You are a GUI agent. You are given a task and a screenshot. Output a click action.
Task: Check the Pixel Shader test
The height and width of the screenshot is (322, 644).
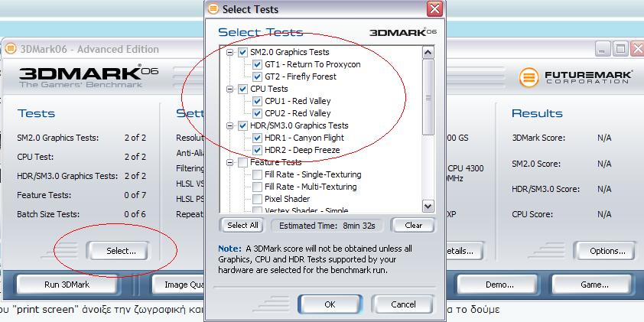[257, 199]
